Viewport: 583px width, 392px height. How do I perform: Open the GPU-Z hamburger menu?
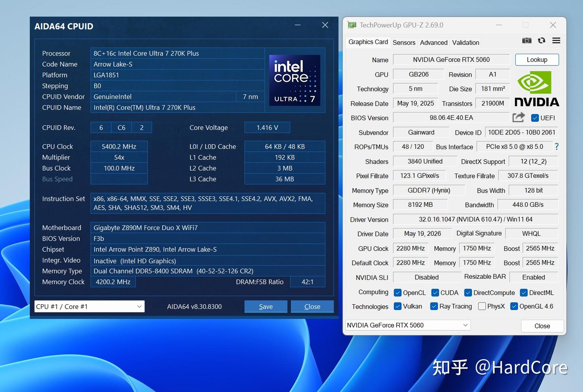click(x=556, y=40)
